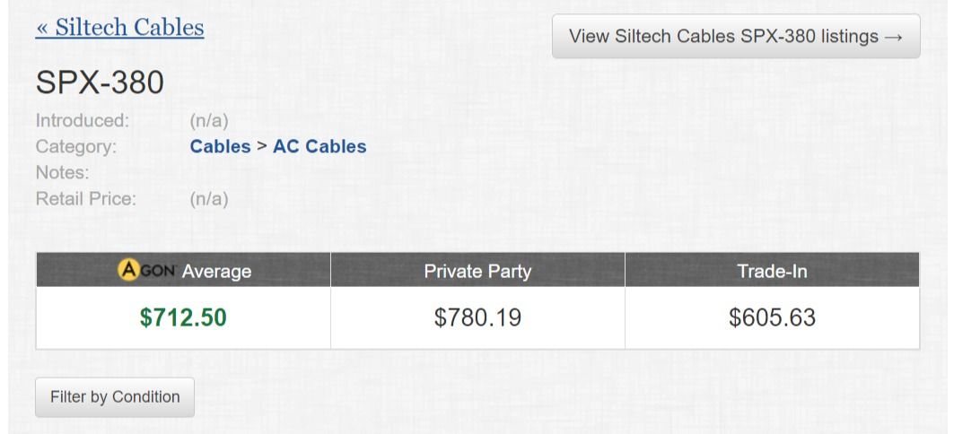Viewport: 980px width, 434px height.
Task: Open the AC Cables subcategory link
Action: [x=319, y=146]
